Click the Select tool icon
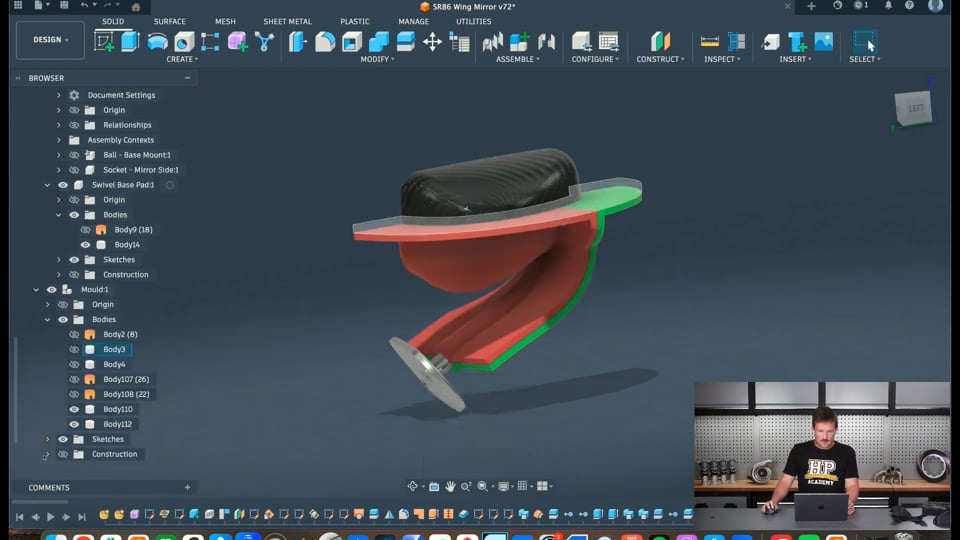The width and height of the screenshot is (960, 540). pos(865,41)
